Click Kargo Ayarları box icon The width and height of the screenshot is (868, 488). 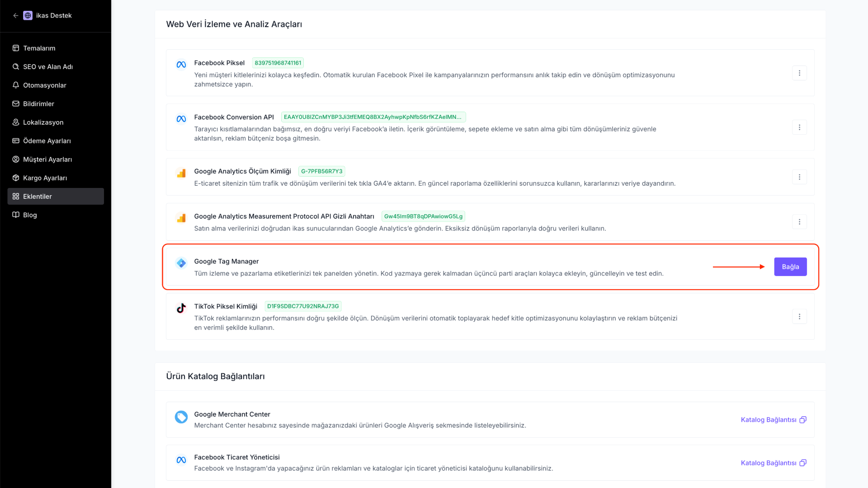16,178
